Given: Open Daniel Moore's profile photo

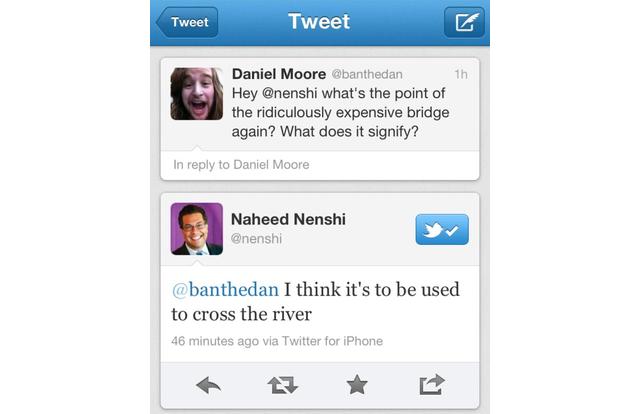Looking at the screenshot, I should point(196,93).
